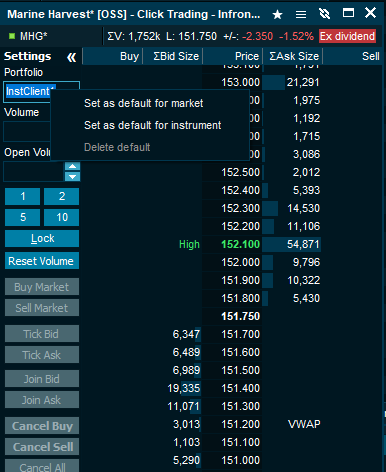
Task: Click the Open Volume input field
Action: point(33,172)
